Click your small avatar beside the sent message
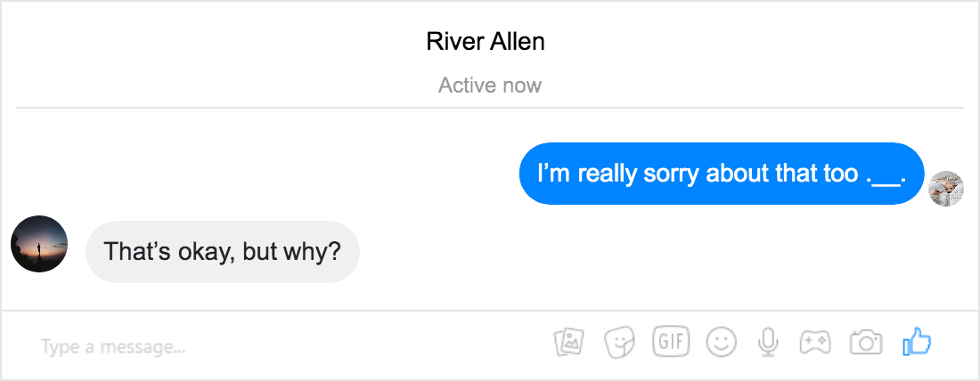980x381 pixels. [x=946, y=189]
